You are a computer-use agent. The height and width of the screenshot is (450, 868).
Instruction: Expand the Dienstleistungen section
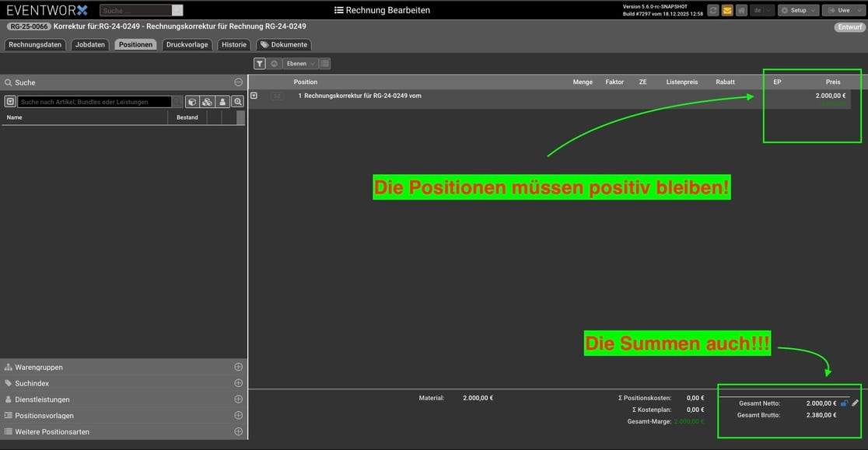coord(238,399)
